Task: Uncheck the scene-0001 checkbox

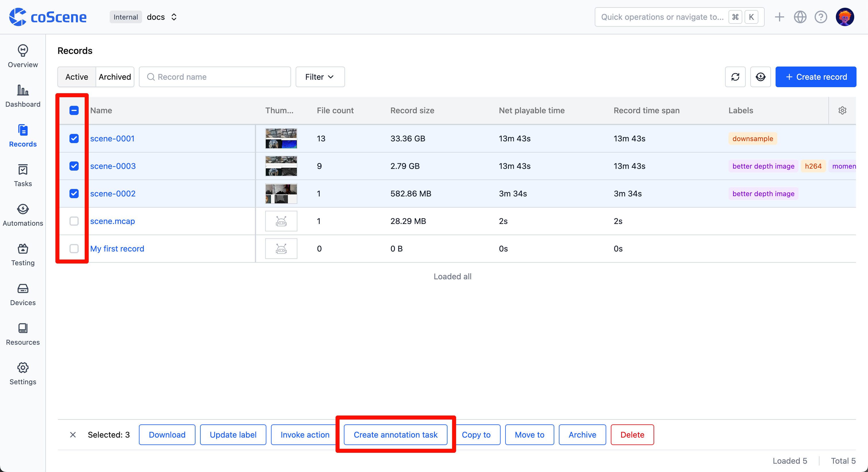Action: tap(74, 139)
